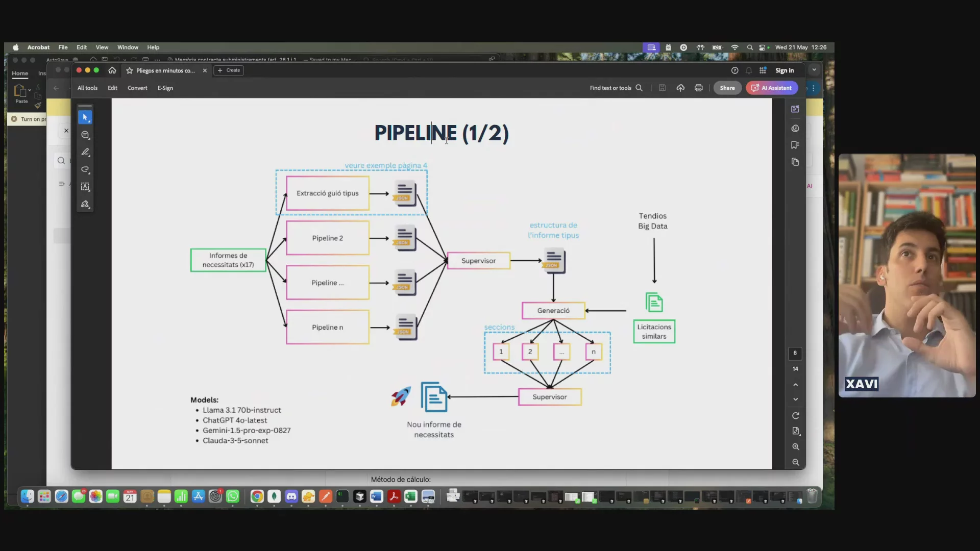Open the Window menu
This screenshot has width=980, height=551.
pos(128,47)
